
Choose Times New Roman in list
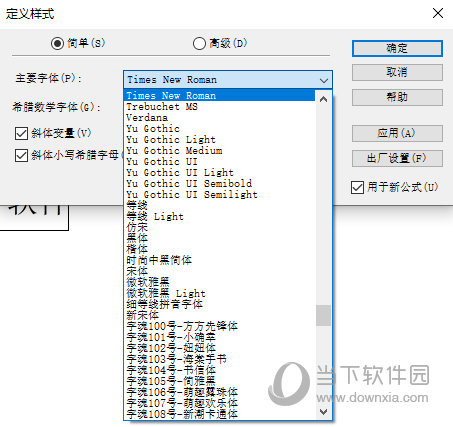coord(220,96)
